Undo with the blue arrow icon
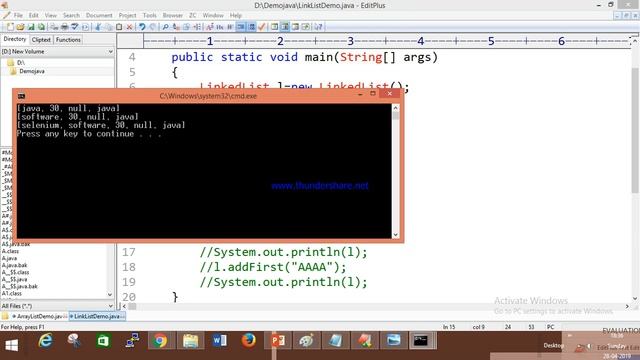 (x=142, y=27)
